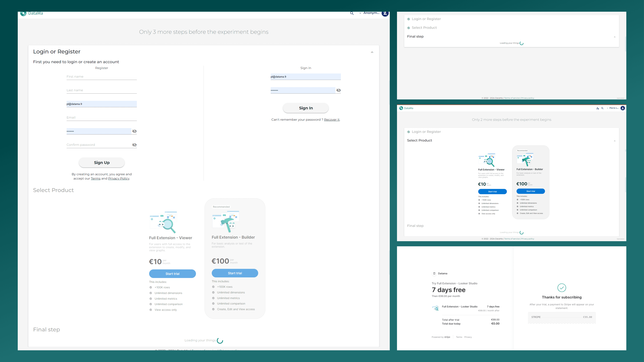Open the Terms link under Sign Up
644x362 pixels.
(95, 179)
